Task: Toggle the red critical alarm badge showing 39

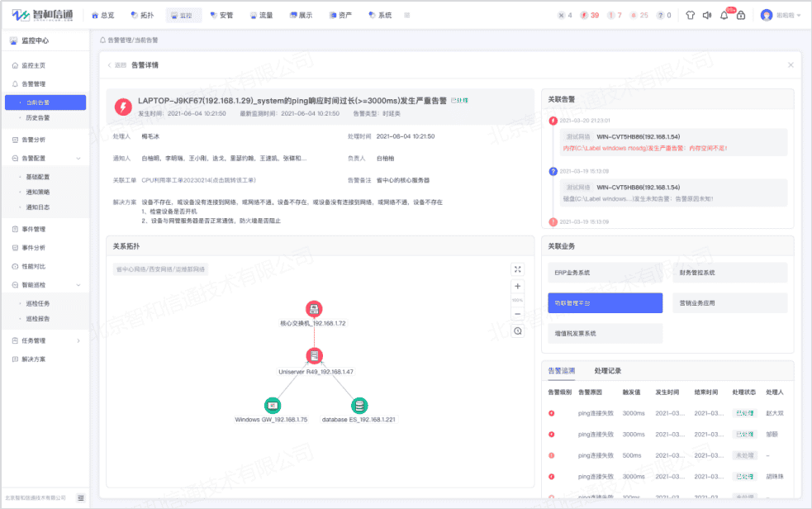Action: 590,14
